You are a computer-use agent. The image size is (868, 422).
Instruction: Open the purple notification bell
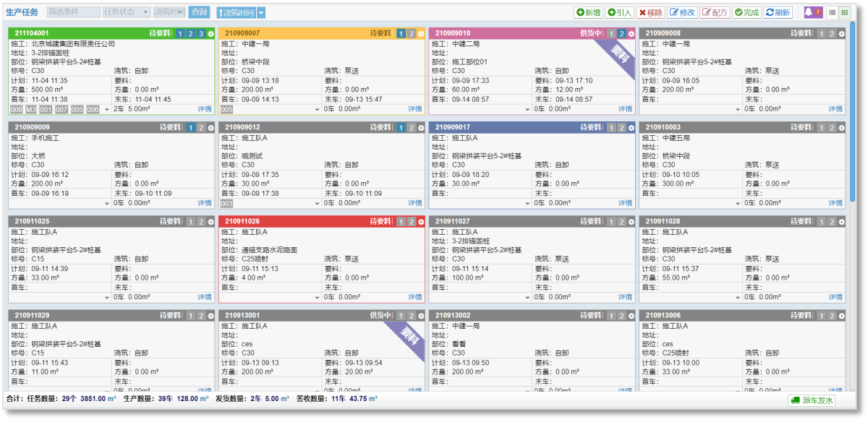pos(813,12)
